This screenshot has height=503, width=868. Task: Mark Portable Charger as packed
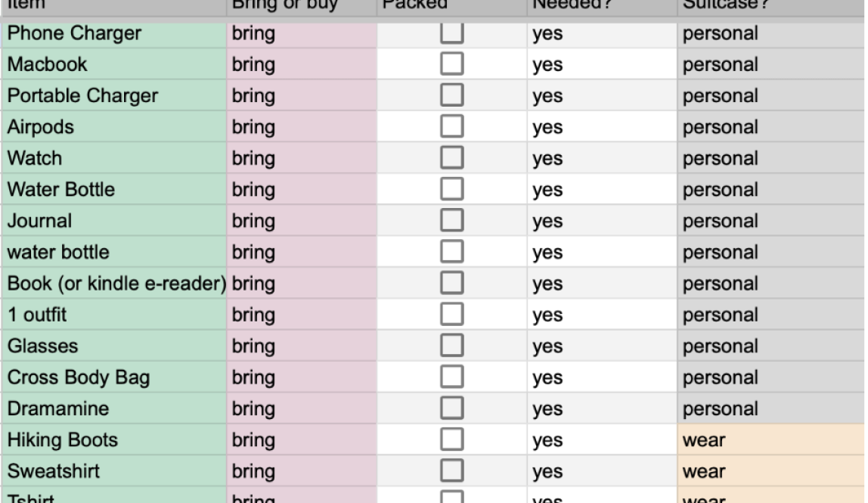pyautogui.click(x=451, y=96)
